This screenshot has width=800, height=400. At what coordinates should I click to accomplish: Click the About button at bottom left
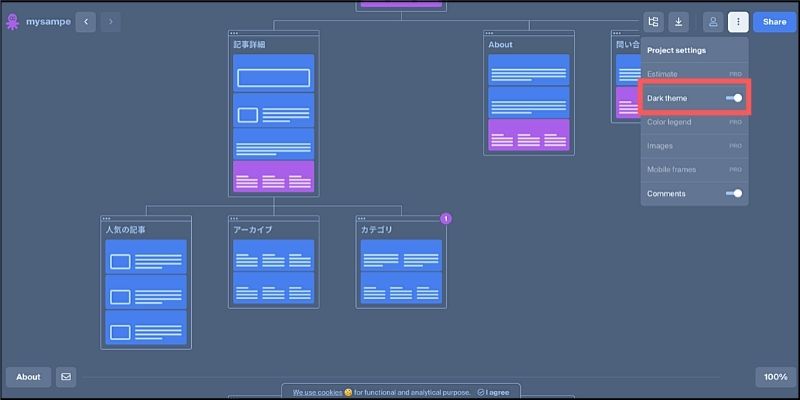coord(29,377)
